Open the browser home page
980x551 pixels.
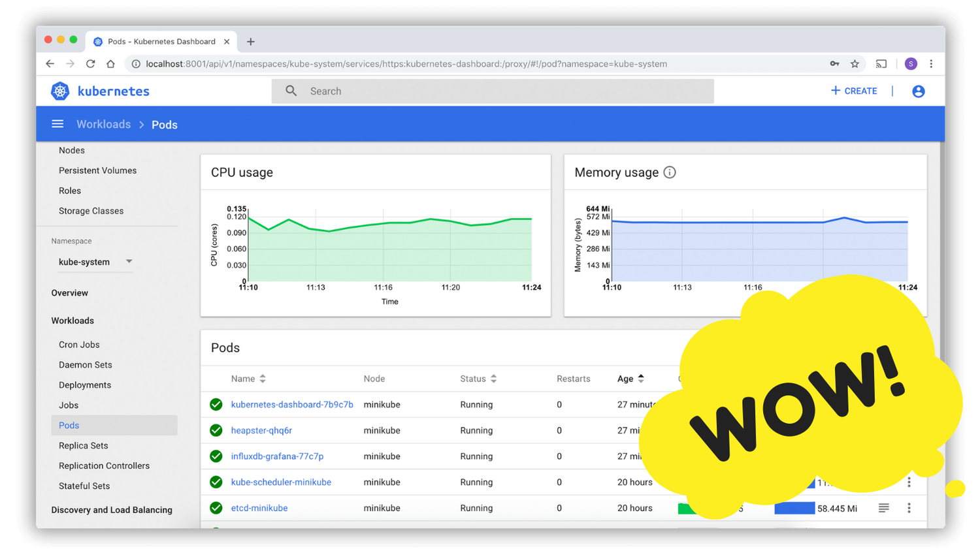pos(110,64)
